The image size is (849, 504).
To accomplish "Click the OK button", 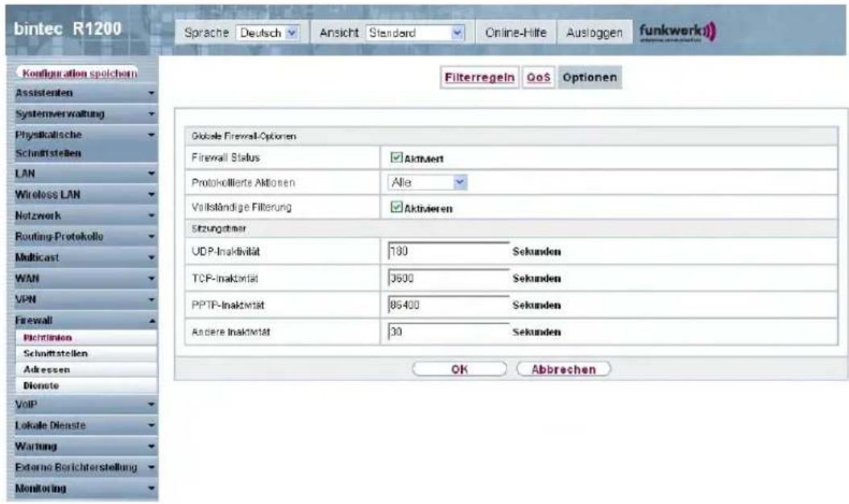I will pos(459,370).
